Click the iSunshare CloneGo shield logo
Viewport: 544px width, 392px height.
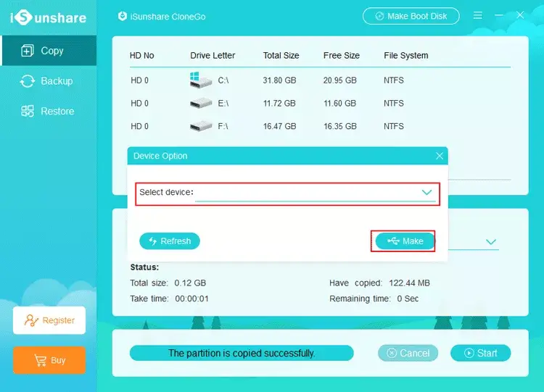[122, 16]
